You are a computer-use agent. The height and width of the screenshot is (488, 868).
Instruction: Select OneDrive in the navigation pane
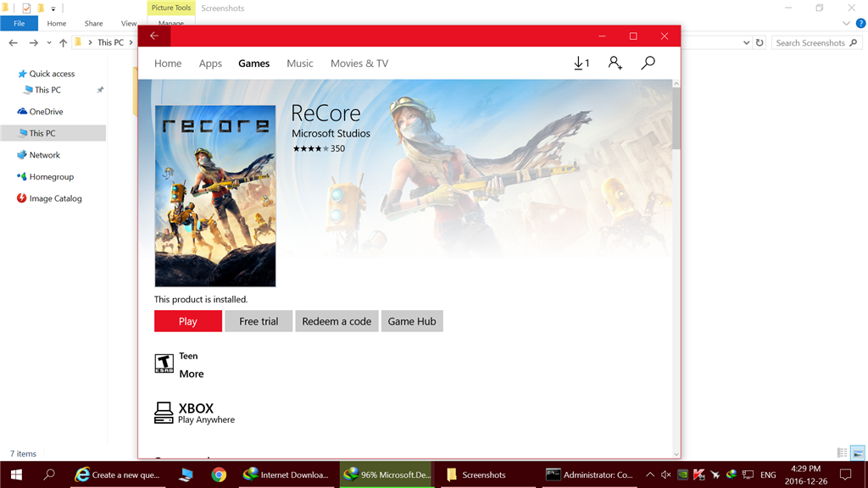[x=46, y=111]
